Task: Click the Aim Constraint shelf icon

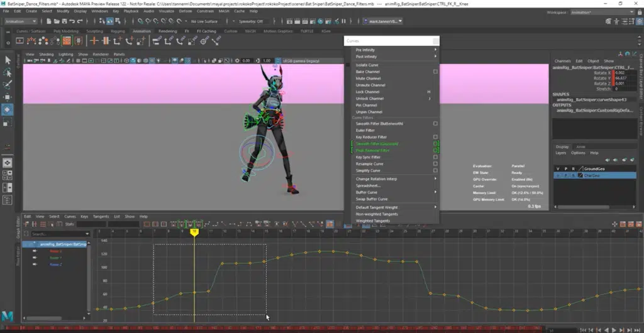Action: coord(204,40)
